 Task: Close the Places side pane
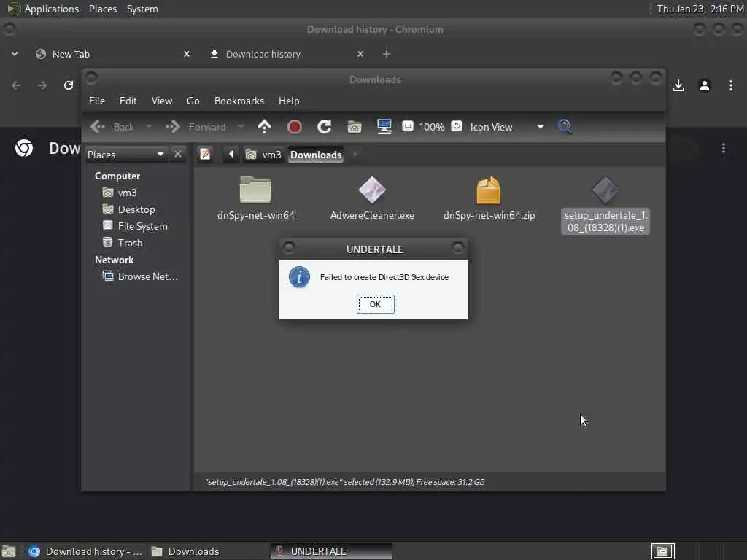click(178, 155)
